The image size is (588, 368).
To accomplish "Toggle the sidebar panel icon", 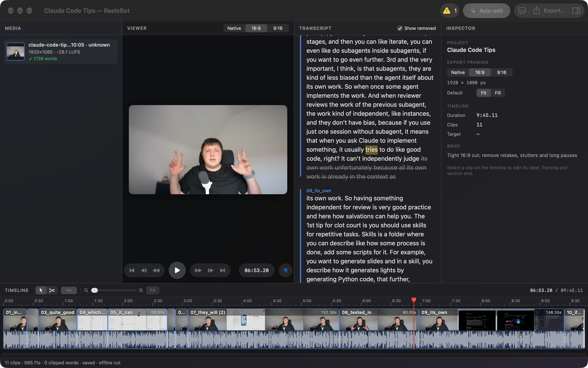I will click(x=576, y=11).
